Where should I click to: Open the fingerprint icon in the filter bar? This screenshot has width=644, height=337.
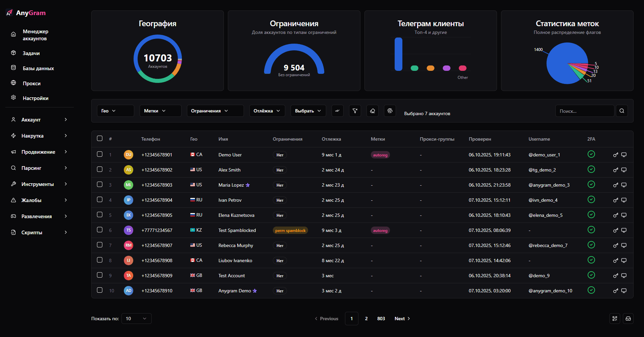click(x=390, y=111)
